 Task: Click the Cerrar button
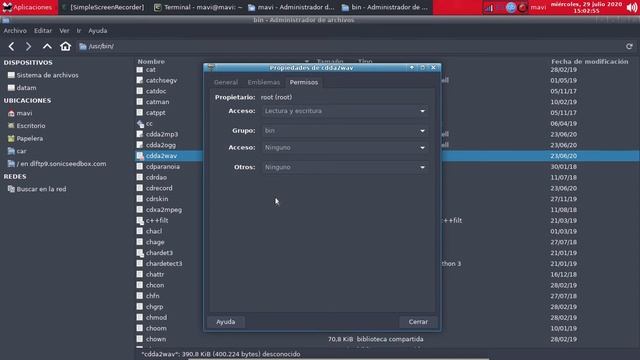click(418, 322)
